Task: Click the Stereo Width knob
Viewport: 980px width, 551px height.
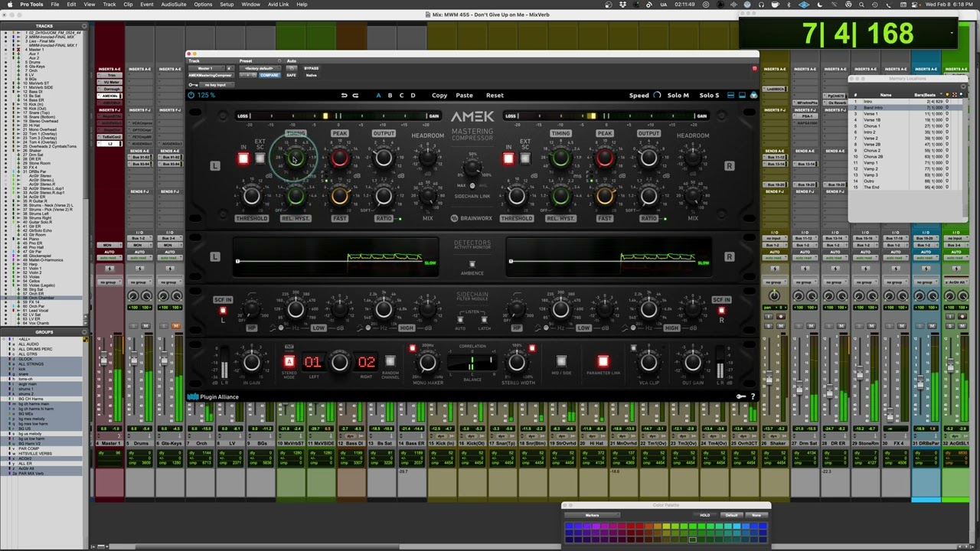Action: 517,362
